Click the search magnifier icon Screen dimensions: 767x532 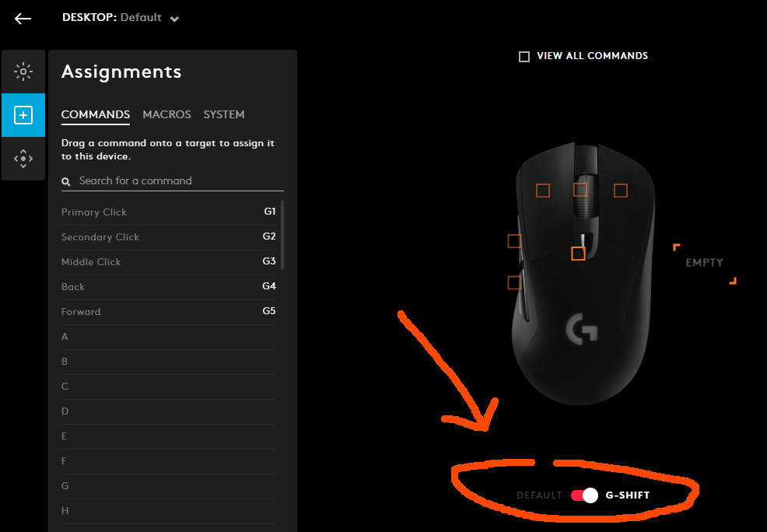[x=66, y=181]
